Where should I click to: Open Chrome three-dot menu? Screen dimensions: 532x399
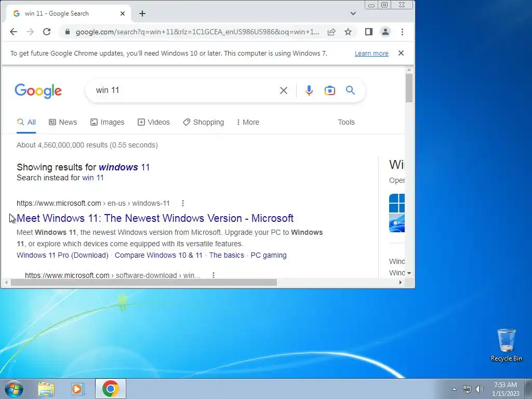click(x=403, y=32)
